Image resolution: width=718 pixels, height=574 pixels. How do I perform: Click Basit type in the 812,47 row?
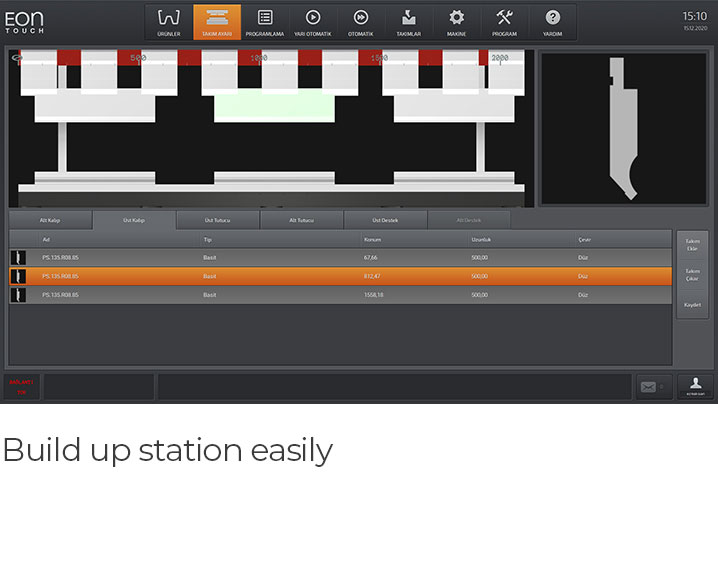coord(210,276)
